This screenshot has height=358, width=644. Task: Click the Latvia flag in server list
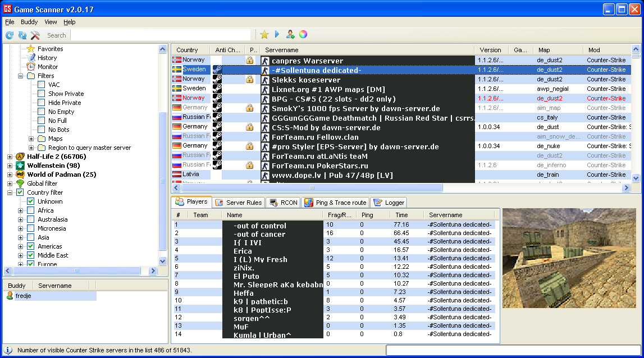(x=177, y=175)
